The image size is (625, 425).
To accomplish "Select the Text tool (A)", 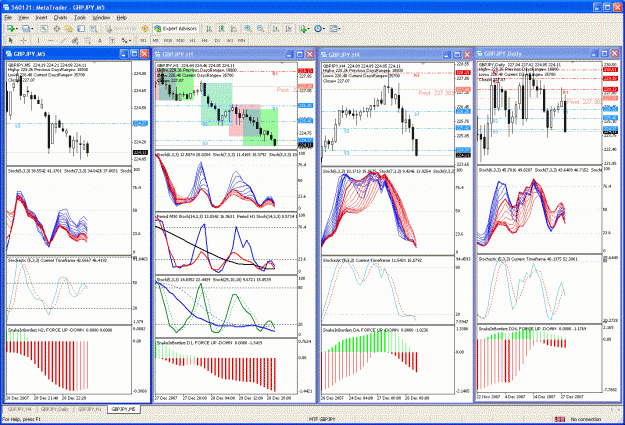I will (100, 40).
